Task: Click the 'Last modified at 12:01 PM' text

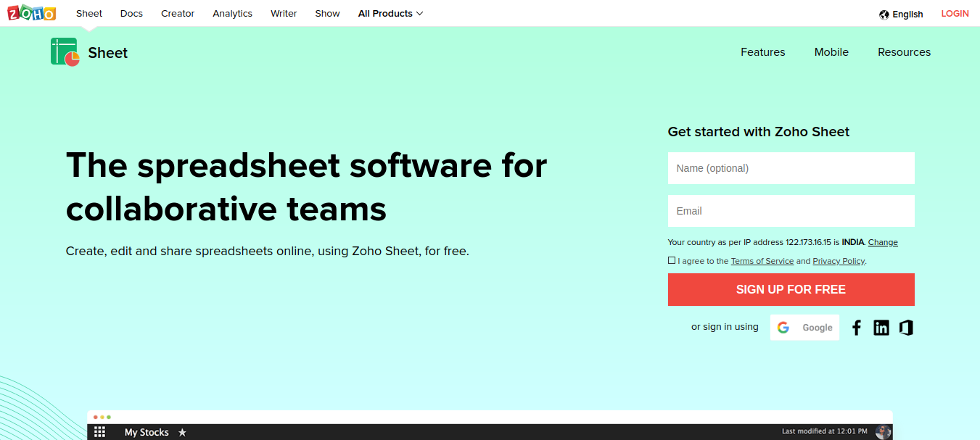Action: (824, 431)
